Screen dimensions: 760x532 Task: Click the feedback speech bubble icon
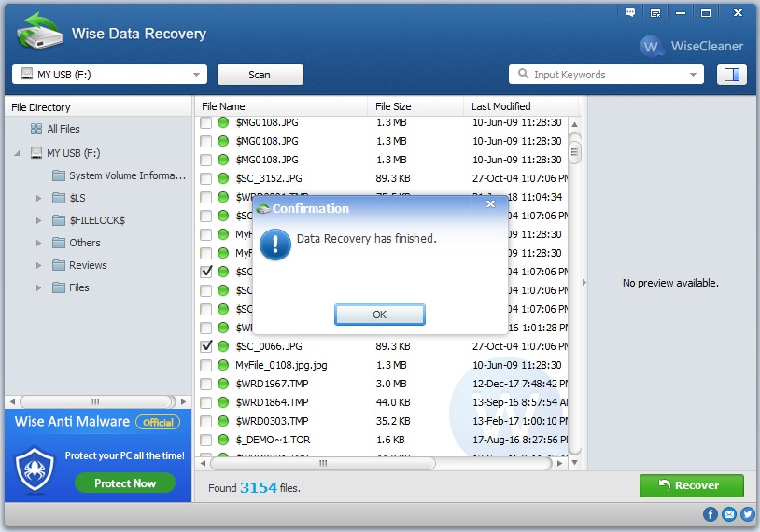pos(630,12)
